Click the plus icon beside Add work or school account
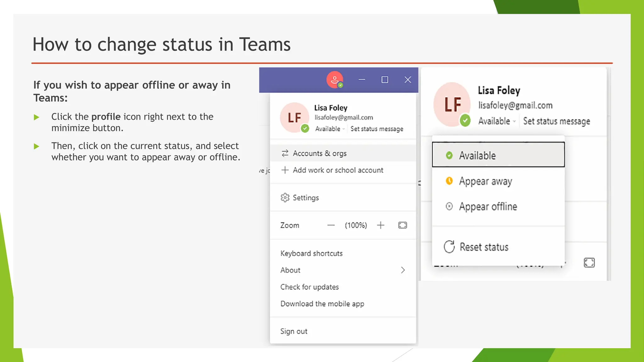Viewport: 644px width, 362px height. coord(285,170)
